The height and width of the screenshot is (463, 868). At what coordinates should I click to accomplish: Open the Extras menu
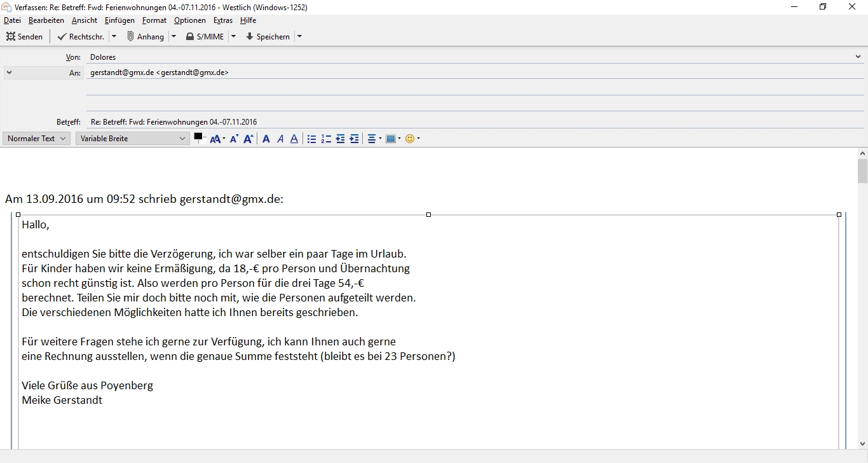click(x=223, y=20)
